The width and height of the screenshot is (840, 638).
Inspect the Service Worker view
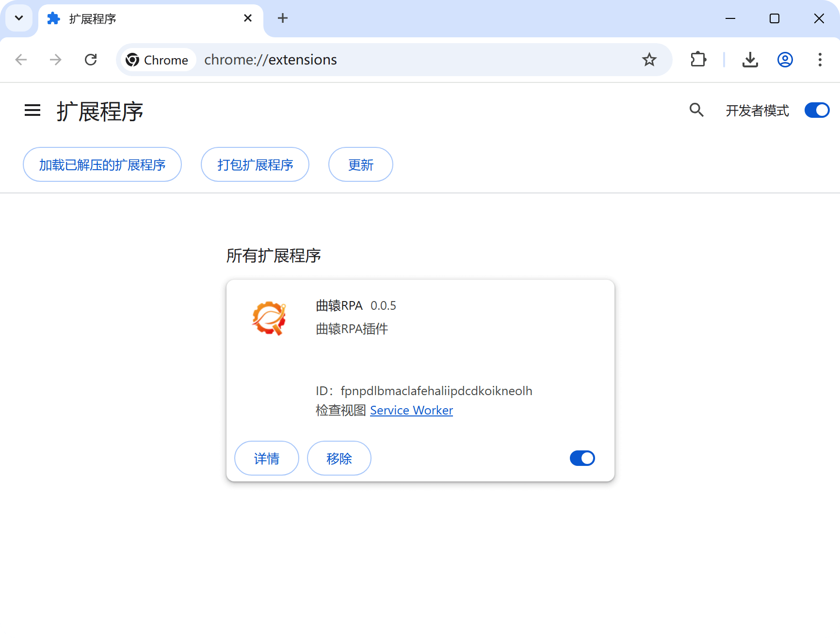coord(411,410)
